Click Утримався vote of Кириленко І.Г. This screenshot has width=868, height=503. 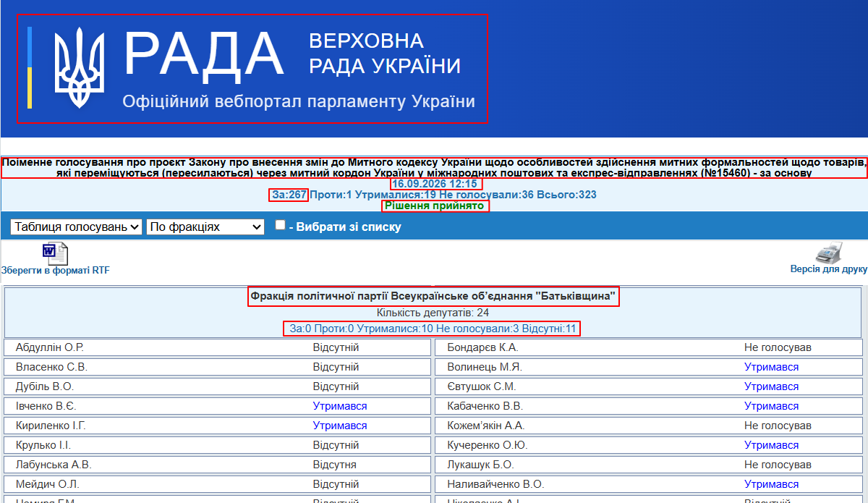(340, 426)
